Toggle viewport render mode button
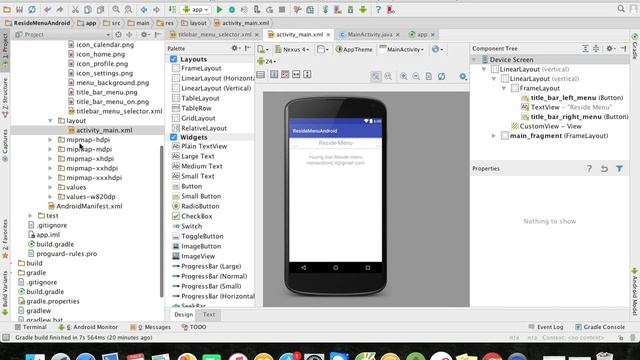The height and width of the screenshot is (360, 640). [x=260, y=74]
